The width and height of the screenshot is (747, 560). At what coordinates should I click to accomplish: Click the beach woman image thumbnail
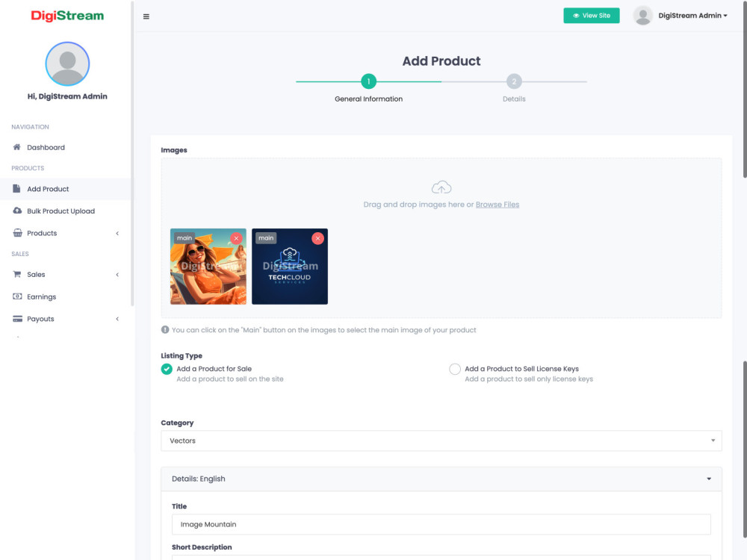tap(208, 267)
